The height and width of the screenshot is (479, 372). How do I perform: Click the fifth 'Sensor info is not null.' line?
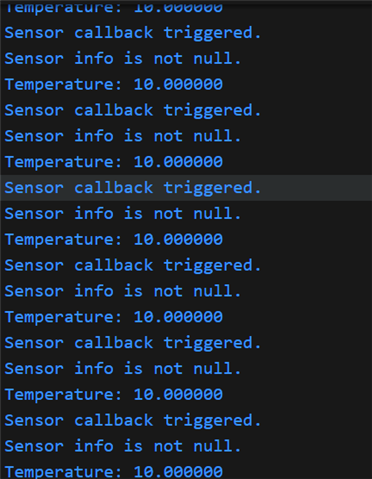coord(123,369)
